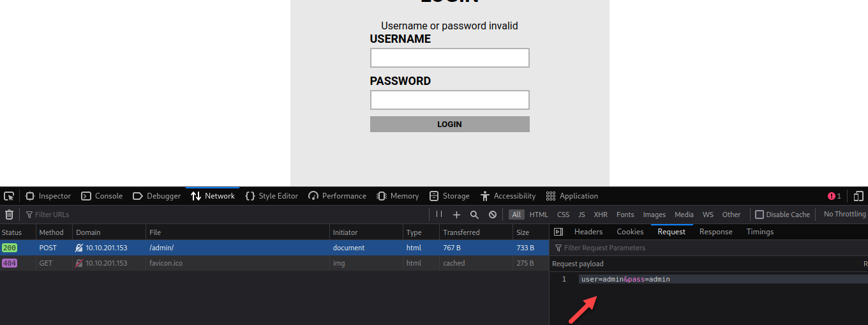This screenshot has height=325, width=868.
Task: Open the error count badge
Action: coord(834,196)
